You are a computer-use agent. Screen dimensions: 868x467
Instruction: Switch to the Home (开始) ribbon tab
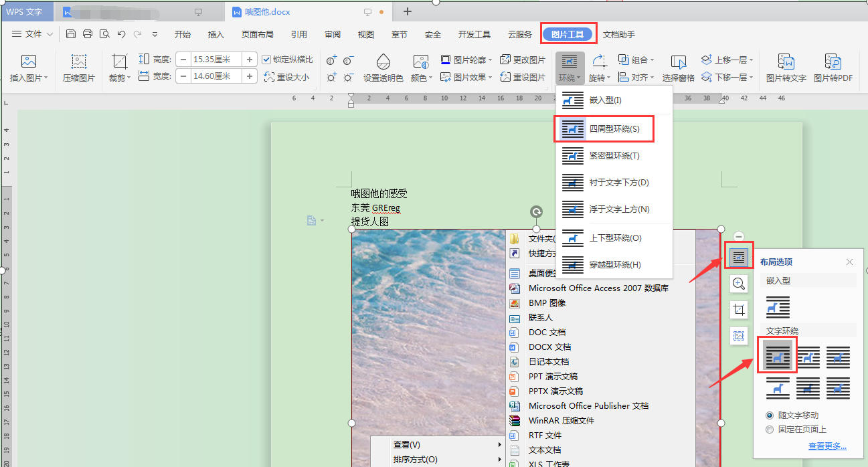tap(182, 35)
